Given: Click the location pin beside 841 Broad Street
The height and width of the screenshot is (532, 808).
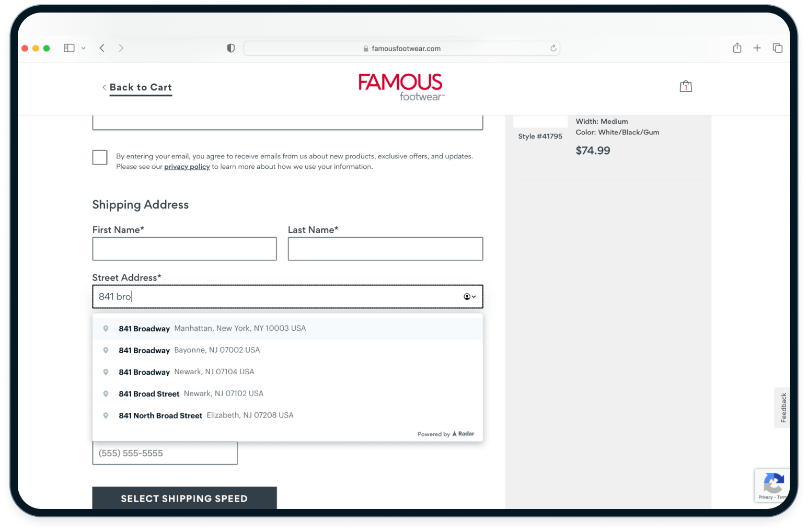Looking at the screenshot, I should (106, 394).
